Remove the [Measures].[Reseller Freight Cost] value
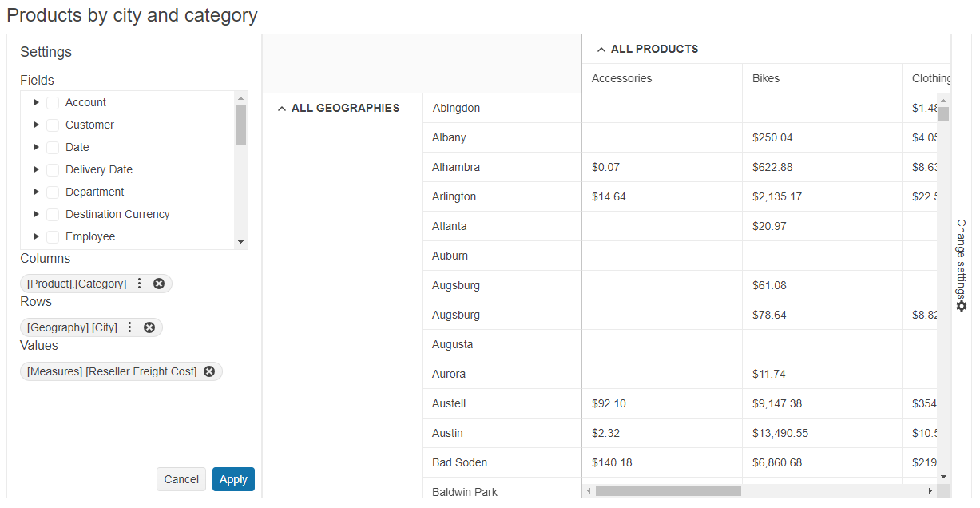This screenshot has width=980, height=508. point(209,371)
